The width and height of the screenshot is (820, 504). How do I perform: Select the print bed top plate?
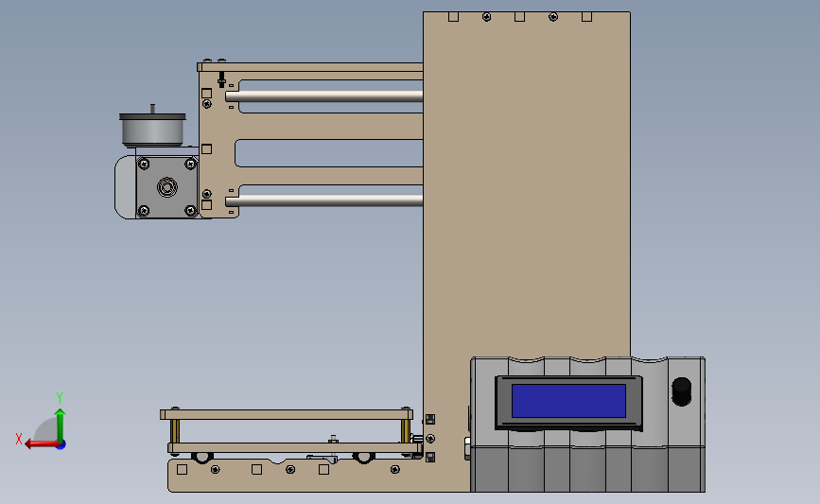point(286,414)
